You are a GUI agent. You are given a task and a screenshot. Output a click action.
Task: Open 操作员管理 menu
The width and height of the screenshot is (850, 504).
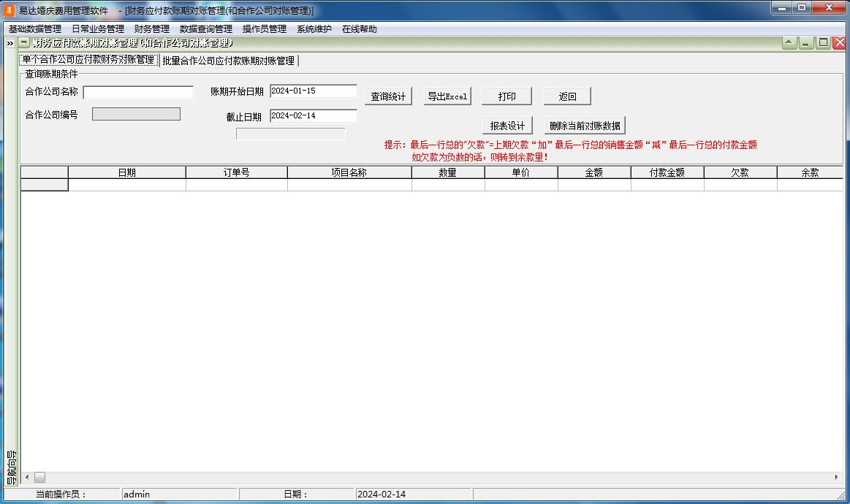[x=264, y=28]
